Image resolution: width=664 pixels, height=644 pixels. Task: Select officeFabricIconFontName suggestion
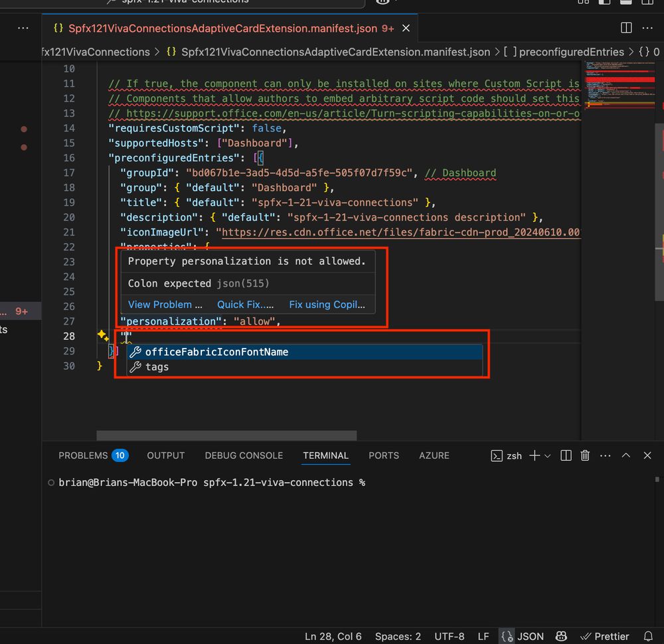tap(305, 352)
